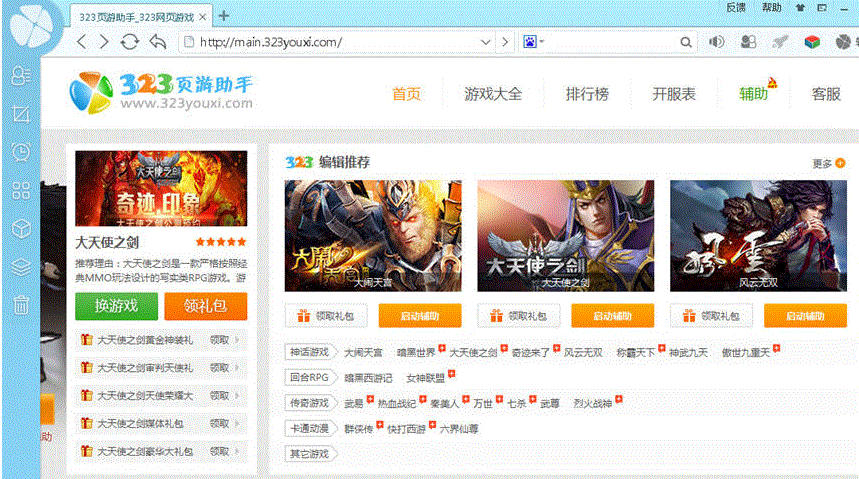Image resolution: width=859 pixels, height=479 pixels.
Task: Click the 3D box sidebar icon
Action: click(21, 229)
